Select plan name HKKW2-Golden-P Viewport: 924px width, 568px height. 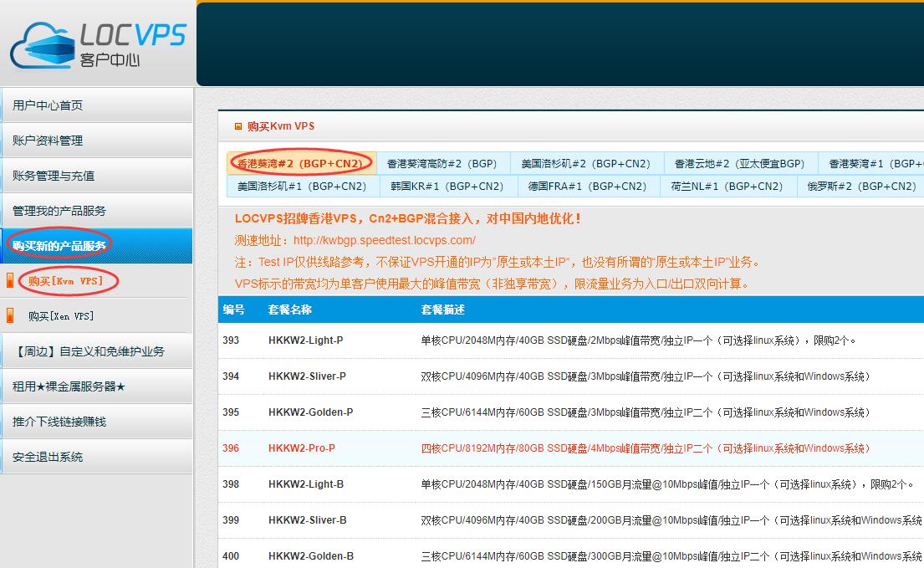click(x=310, y=412)
